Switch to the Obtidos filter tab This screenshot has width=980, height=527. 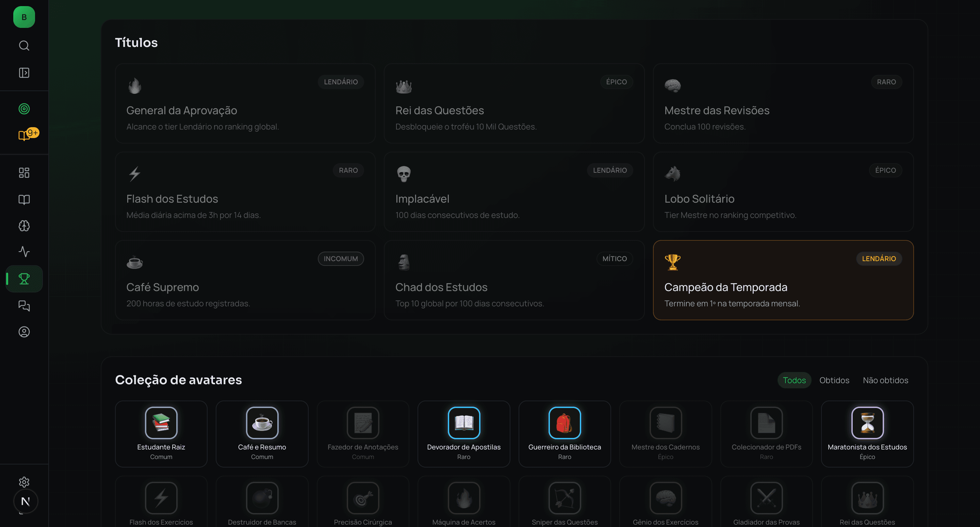pos(834,380)
